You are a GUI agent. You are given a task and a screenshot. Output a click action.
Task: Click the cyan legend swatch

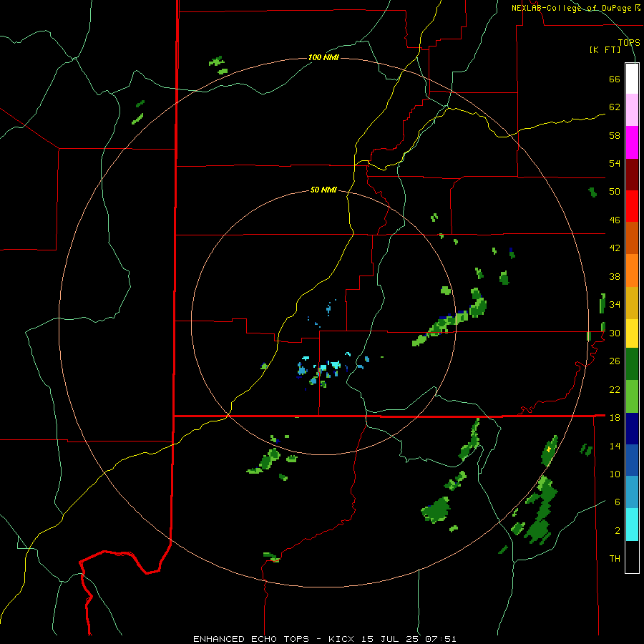click(632, 525)
